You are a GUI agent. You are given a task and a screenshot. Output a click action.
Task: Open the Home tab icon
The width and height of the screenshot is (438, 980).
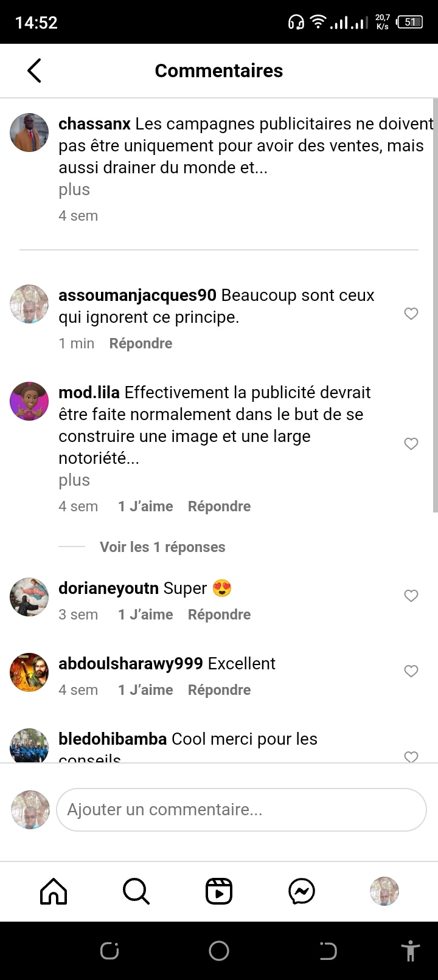(54, 892)
